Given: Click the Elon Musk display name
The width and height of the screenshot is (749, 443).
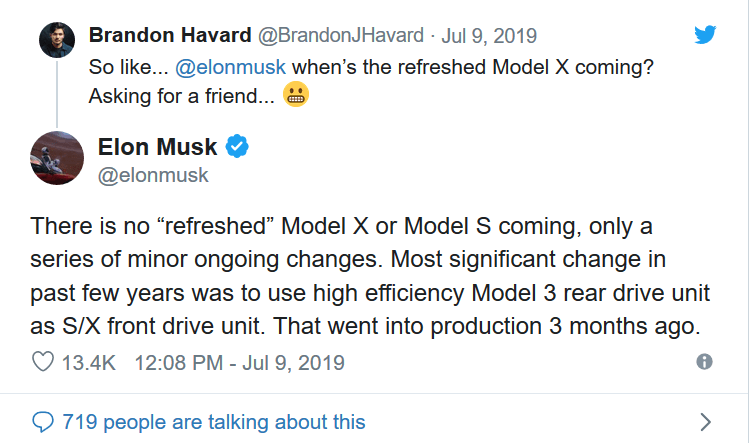Looking at the screenshot, I should tap(158, 147).
